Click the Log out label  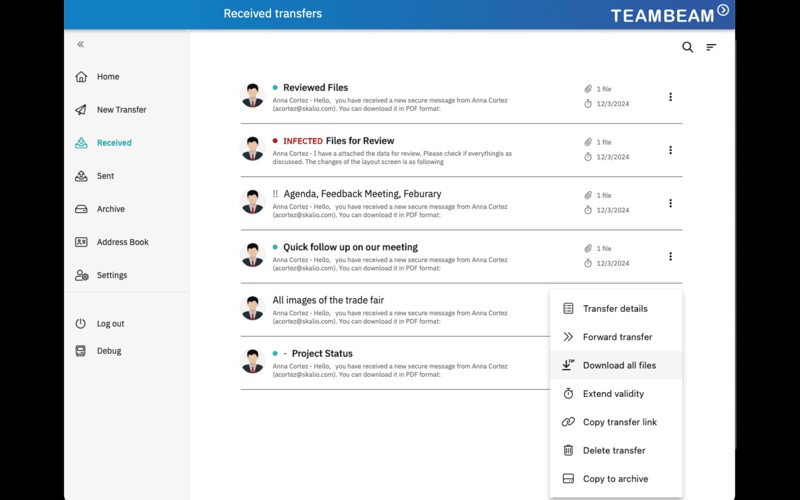pos(111,323)
